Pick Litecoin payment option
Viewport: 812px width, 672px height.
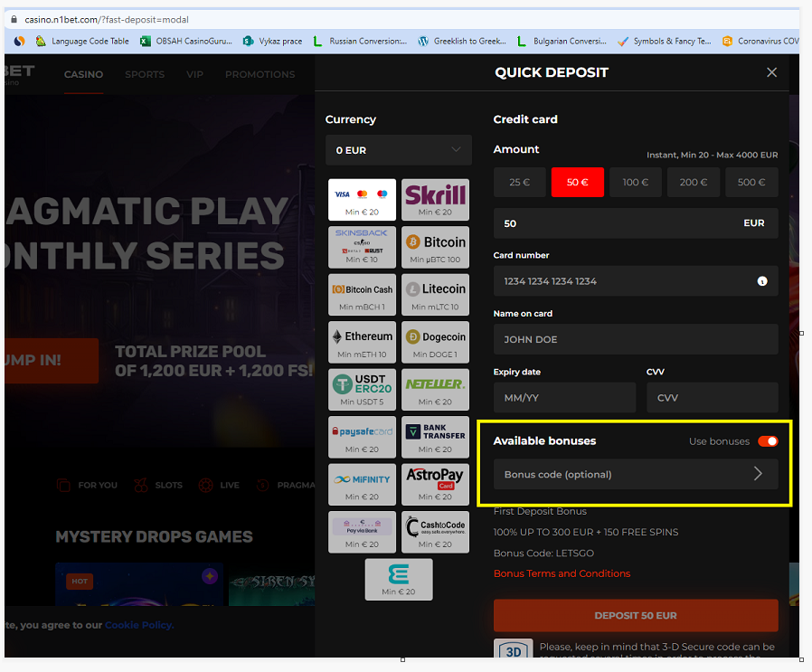[x=435, y=294]
